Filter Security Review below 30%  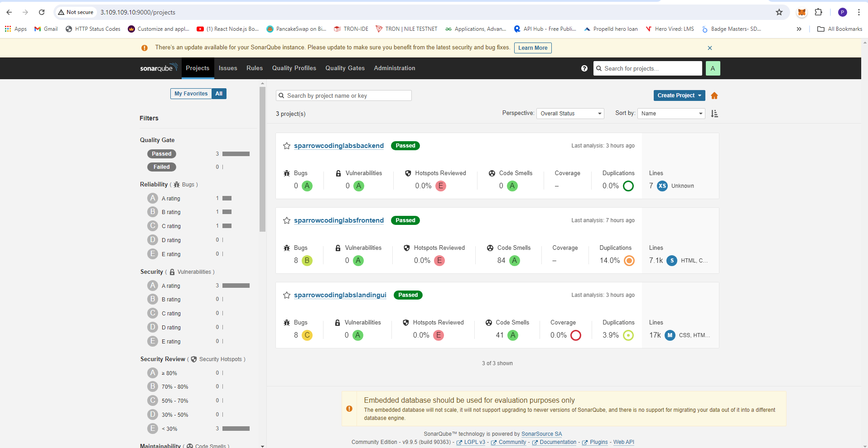tap(163, 429)
